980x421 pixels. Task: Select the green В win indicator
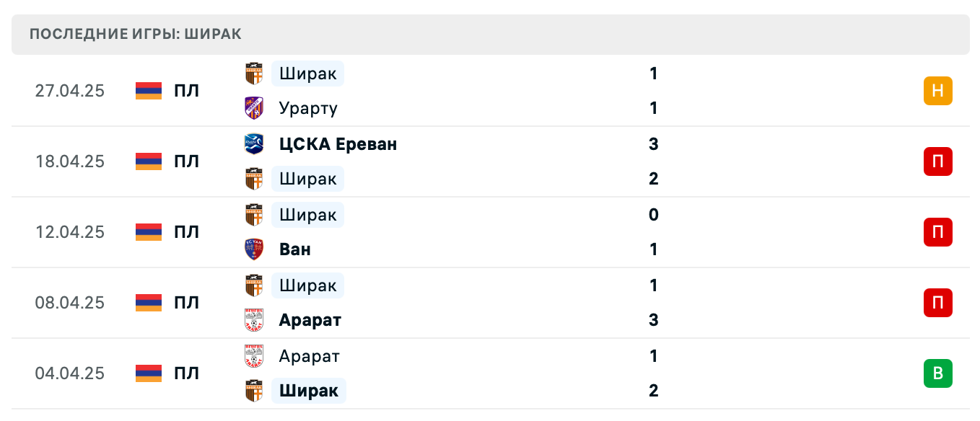pos(937,373)
